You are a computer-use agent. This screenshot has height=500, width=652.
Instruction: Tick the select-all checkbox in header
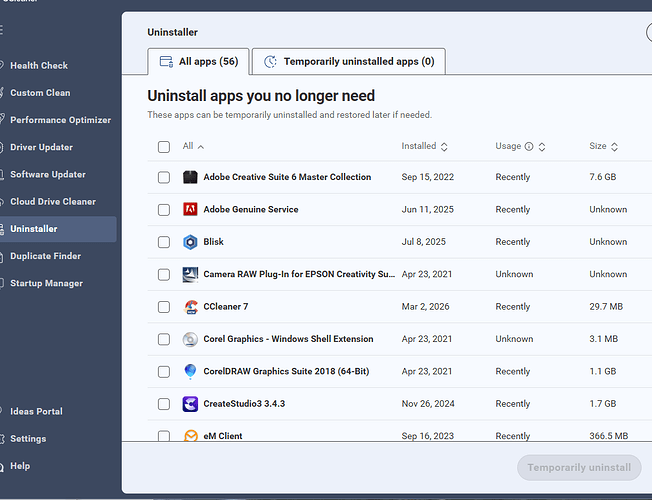(x=164, y=146)
